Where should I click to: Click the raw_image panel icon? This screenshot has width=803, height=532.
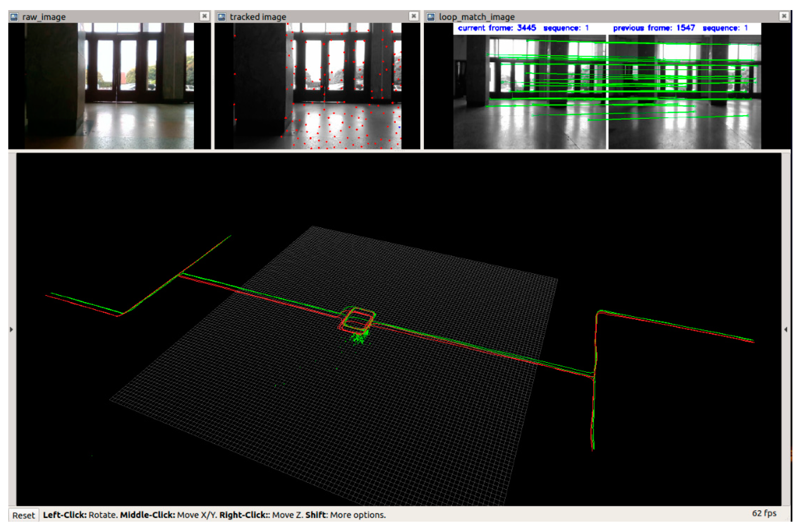(14, 17)
